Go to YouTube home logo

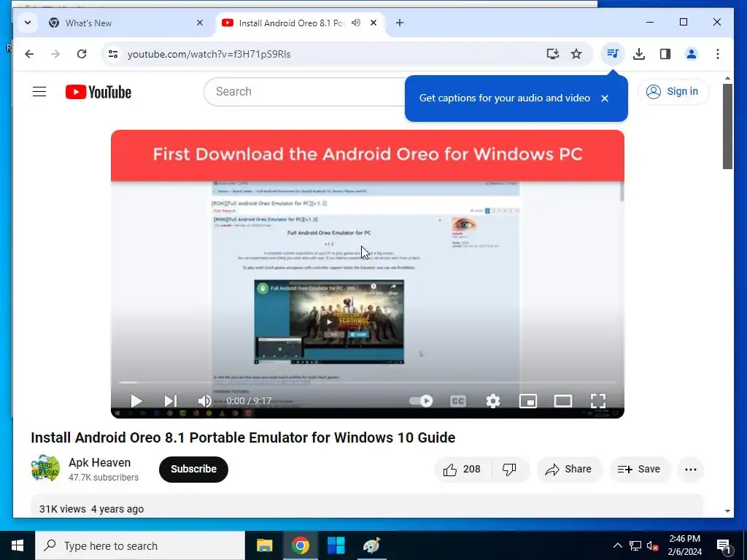point(98,92)
